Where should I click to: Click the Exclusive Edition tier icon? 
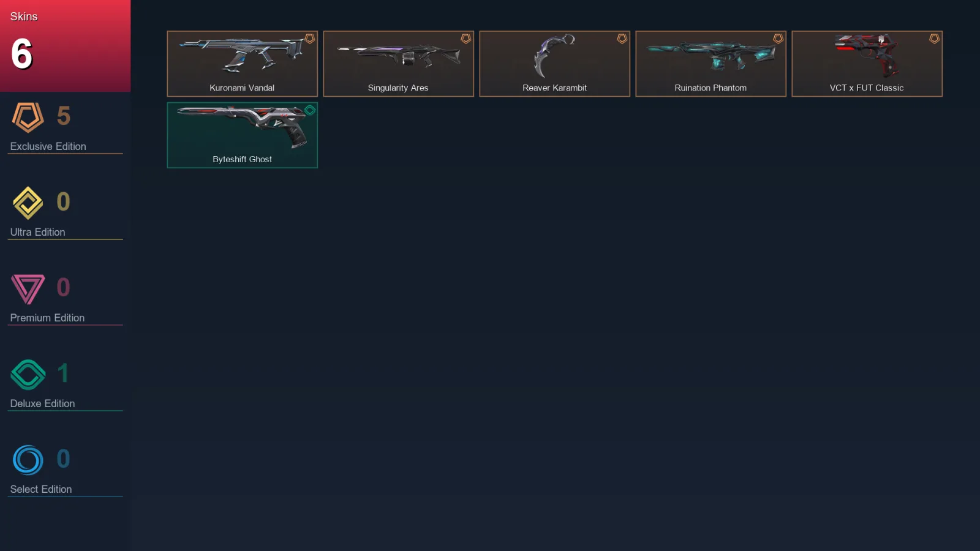28,118
